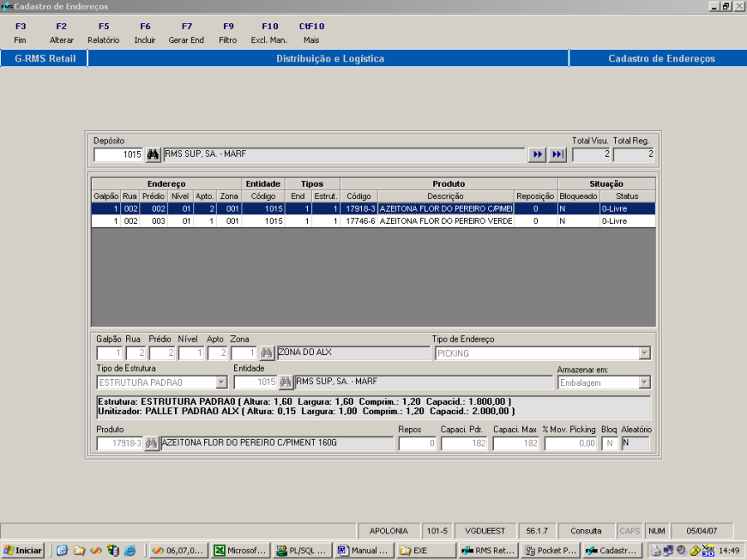The width and height of the screenshot is (747, 560).
Task: Select F10 Excl. Man. function
Action: click(x=269, y=33)
